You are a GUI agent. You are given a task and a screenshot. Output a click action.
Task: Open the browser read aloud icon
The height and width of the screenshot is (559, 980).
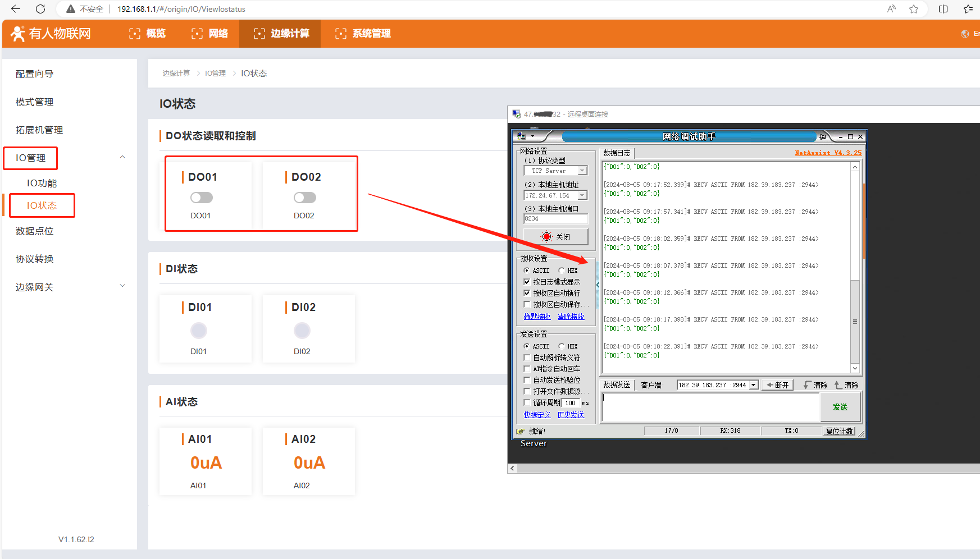(891, 9)
